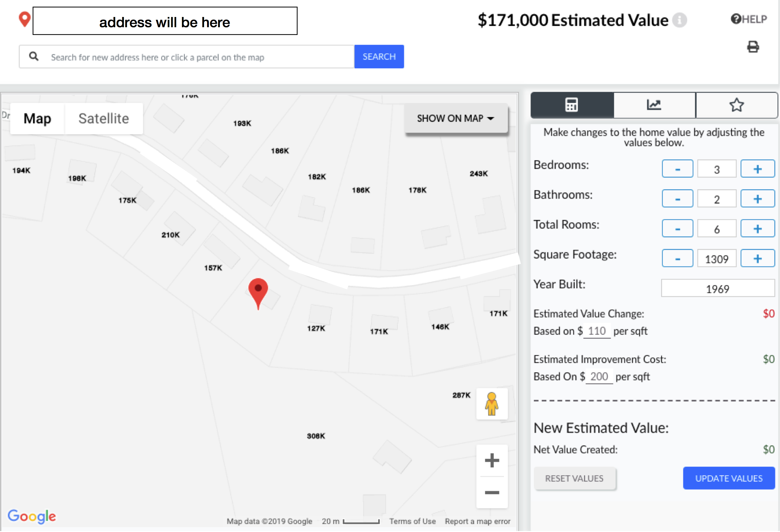Increase the Bathrooms count
Image resolution: width=780 pixels, height=532 pixels.
pyautogui.click(x=758, y=199)
